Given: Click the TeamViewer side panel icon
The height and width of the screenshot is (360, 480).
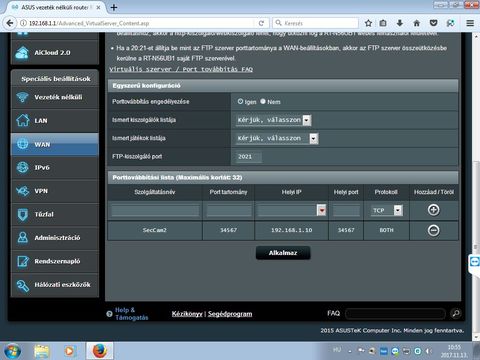Looking at the screenshot, I should (474, 262).
